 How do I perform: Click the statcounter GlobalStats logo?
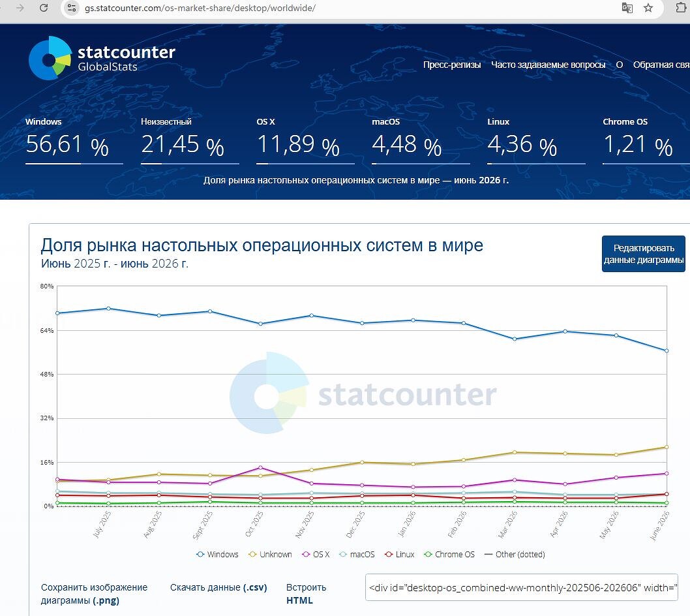[102, 58]
